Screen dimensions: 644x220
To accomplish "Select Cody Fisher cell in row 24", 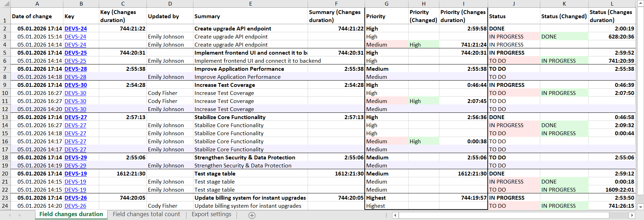I will click(170, 206).
